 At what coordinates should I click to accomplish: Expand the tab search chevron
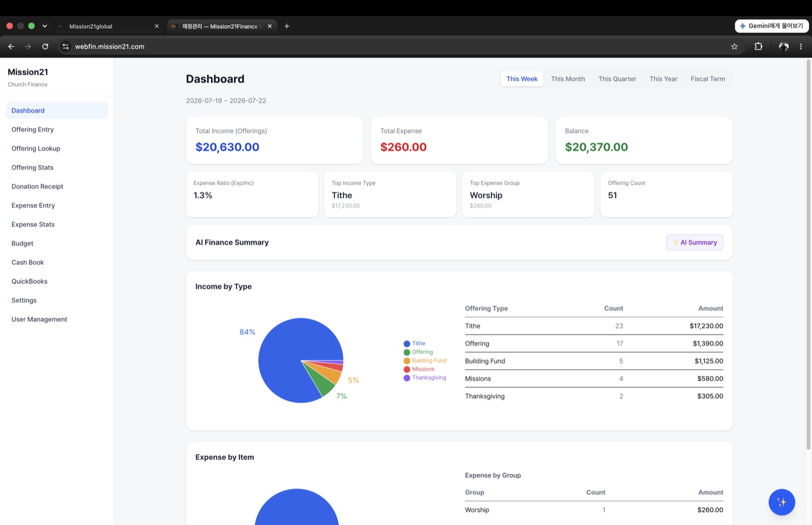click(x=45, y=26)
